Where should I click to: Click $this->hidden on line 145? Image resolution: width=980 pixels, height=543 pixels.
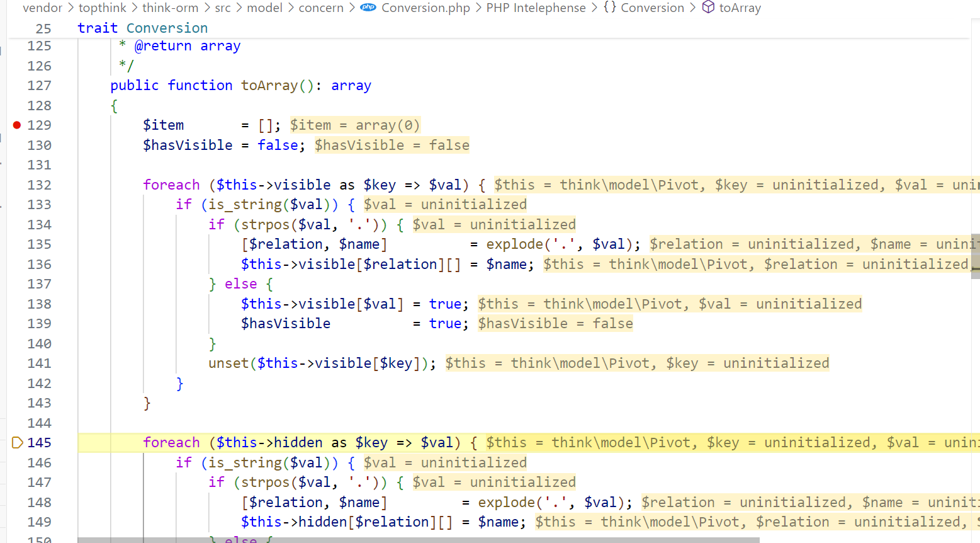(269, 443)
